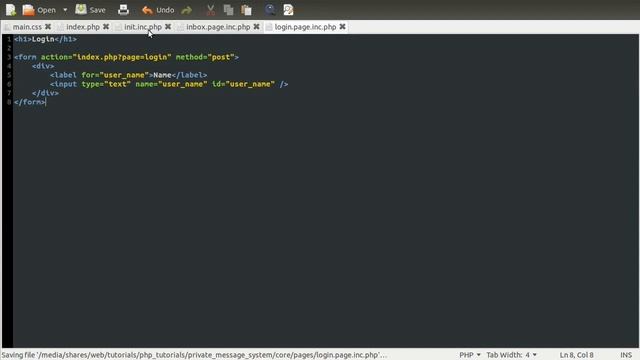Image resolution: width=640 pixels, height=360 pixels.
Task: Click the closing </form> tag line
Action: tap(30, 102)
